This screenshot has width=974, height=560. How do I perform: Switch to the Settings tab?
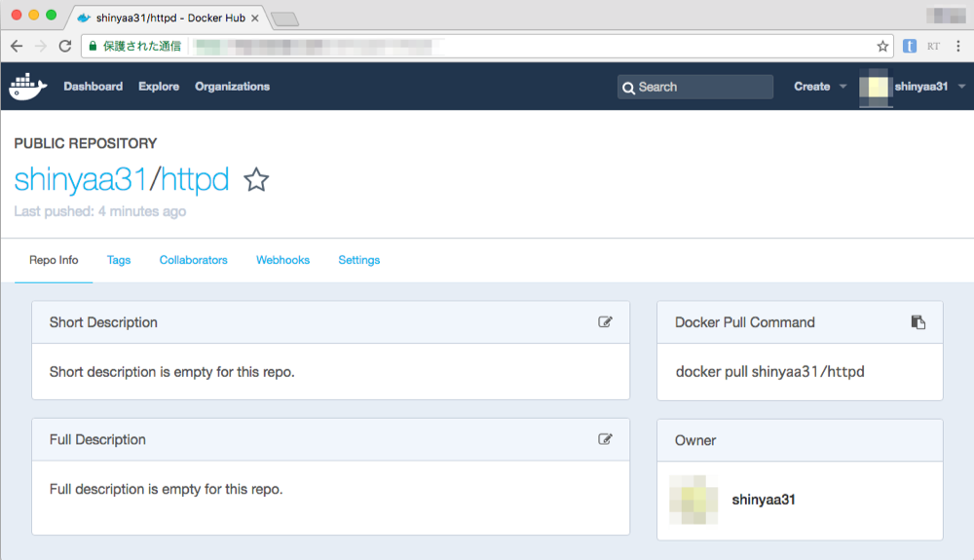(x=359, y=260)
